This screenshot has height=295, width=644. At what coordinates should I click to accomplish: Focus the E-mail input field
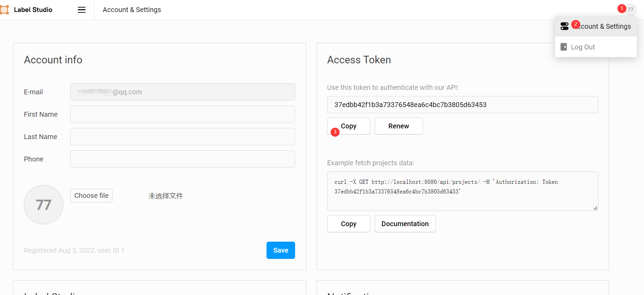[x=183, y=92]
